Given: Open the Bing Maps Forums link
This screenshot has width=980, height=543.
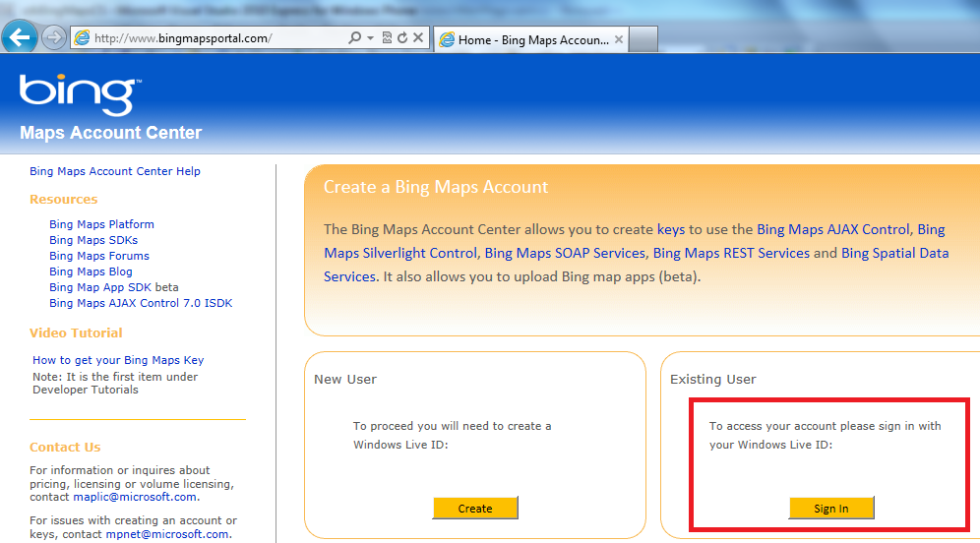Looking at the screenshot, I should pos(99,256).
